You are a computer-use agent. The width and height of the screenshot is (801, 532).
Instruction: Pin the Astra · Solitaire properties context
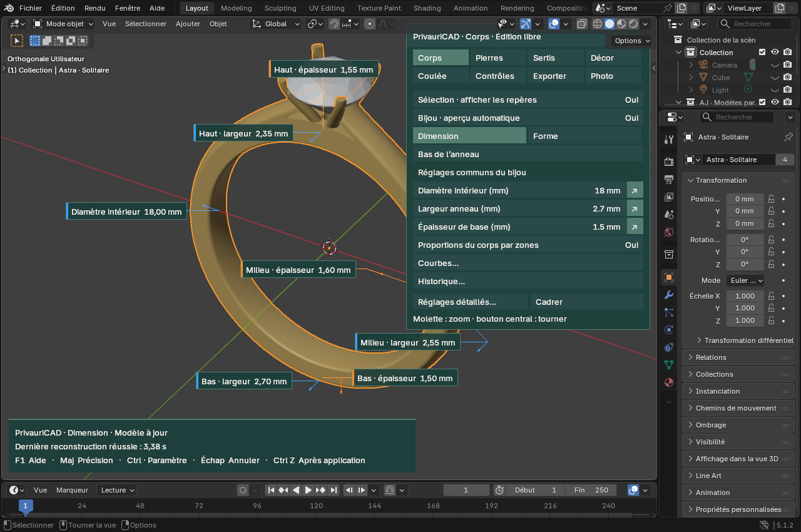pos(788,137)
